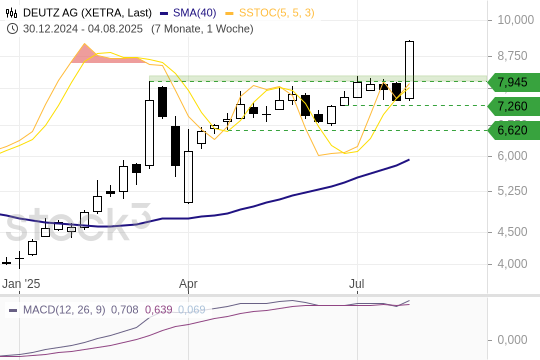
Task: Click the Apr label on time axis
Action: (x=188, y=284)
